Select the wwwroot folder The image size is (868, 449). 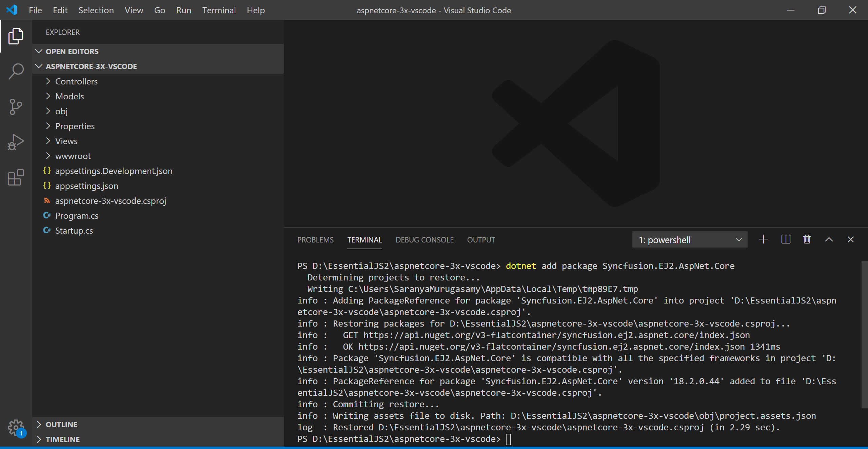73,156
